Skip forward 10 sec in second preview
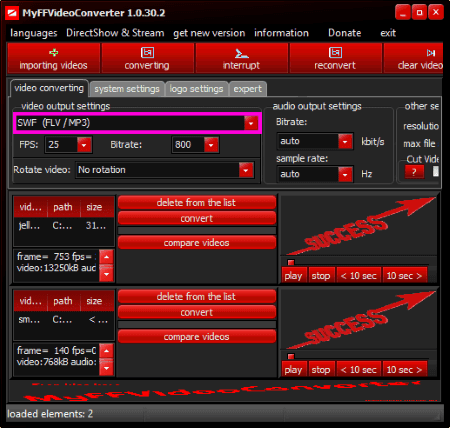Screen dimensions: 450x428 (405, 370)
